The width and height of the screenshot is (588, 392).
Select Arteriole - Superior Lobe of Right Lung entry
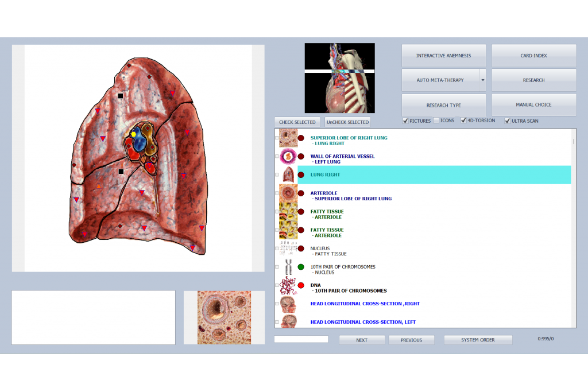click(351, 196)
